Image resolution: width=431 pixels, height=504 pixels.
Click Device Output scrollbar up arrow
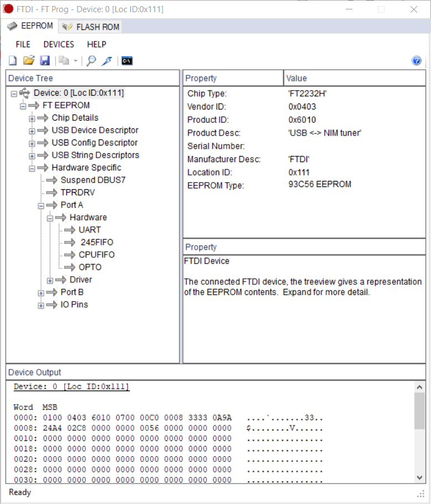(419, 387)
